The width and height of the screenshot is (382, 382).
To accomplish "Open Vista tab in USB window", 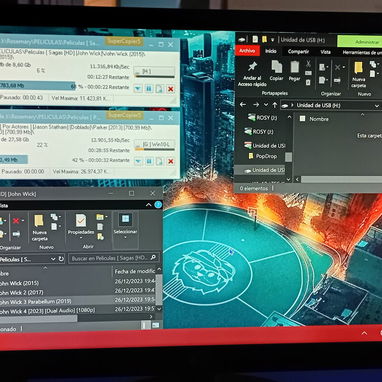I will coord(326,52).
